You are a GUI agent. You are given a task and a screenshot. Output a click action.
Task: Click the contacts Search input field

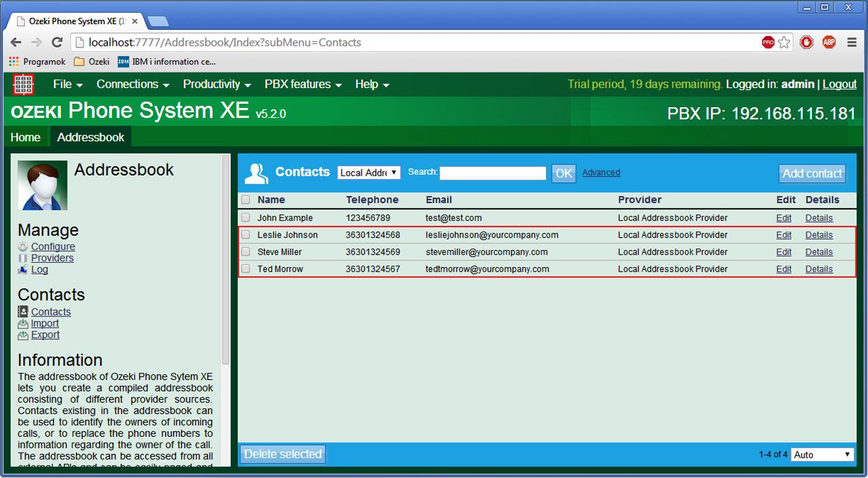click(x=493, y=173)
